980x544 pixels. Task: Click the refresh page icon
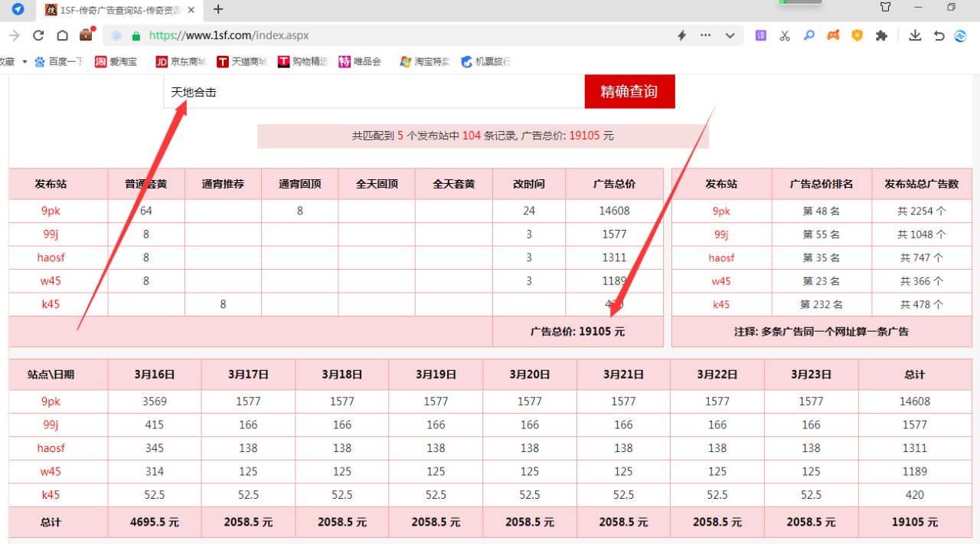click(x=38, y=35)
